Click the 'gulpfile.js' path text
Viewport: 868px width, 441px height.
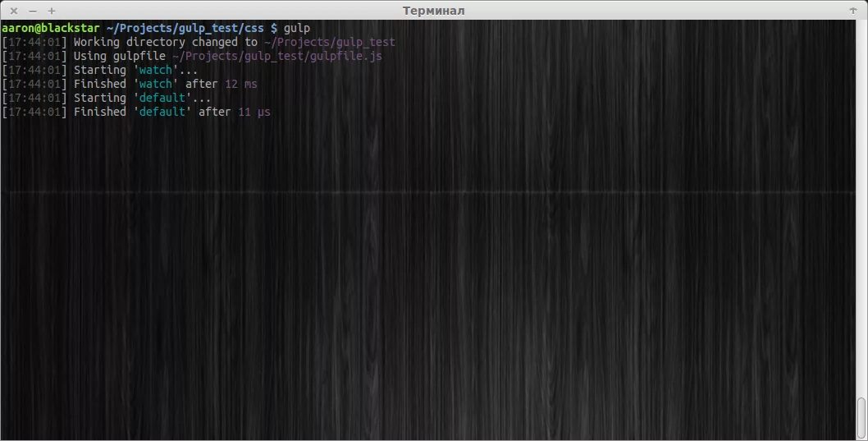pos(276,56)
